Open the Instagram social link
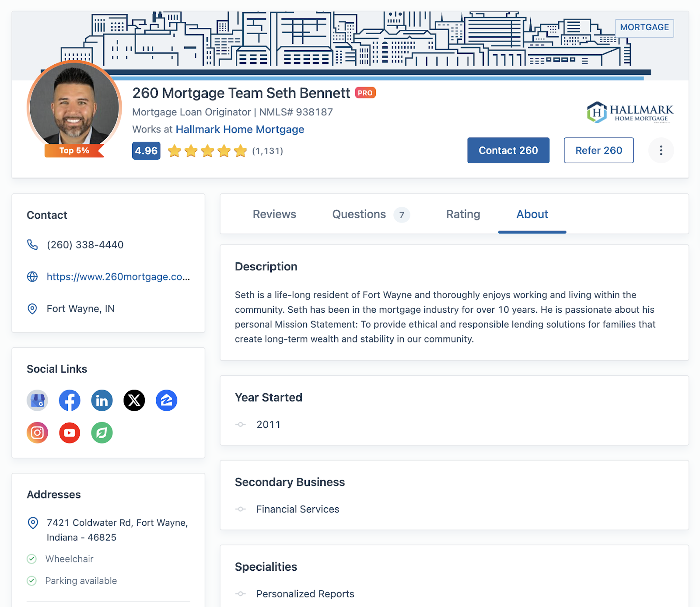This screenshot has height=607, width=700. 38,433
